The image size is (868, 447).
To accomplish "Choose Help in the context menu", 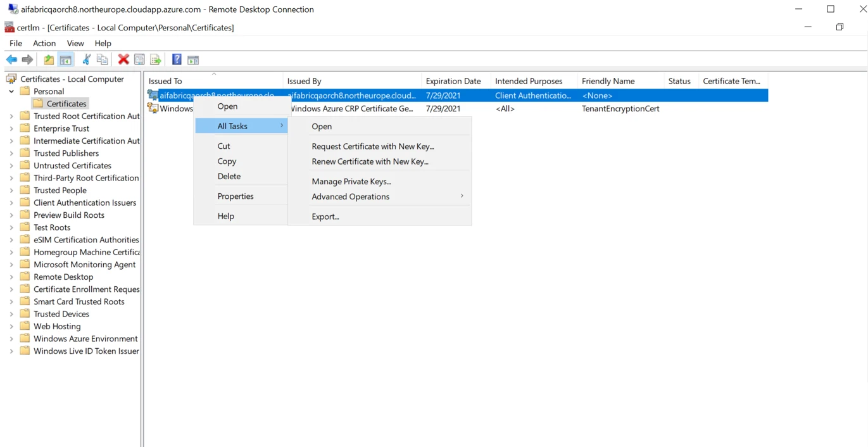I will click(x=241, y=216).
